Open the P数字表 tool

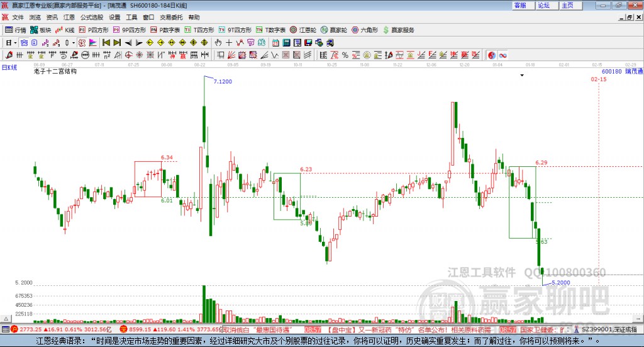(x=165, y=30)
